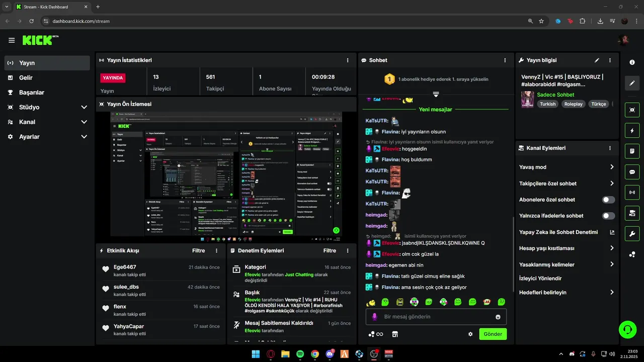Viewport: 644px width, 362px height.
Task: Open Hesap yaşı kısıtlaması settings
Action: 567,248
